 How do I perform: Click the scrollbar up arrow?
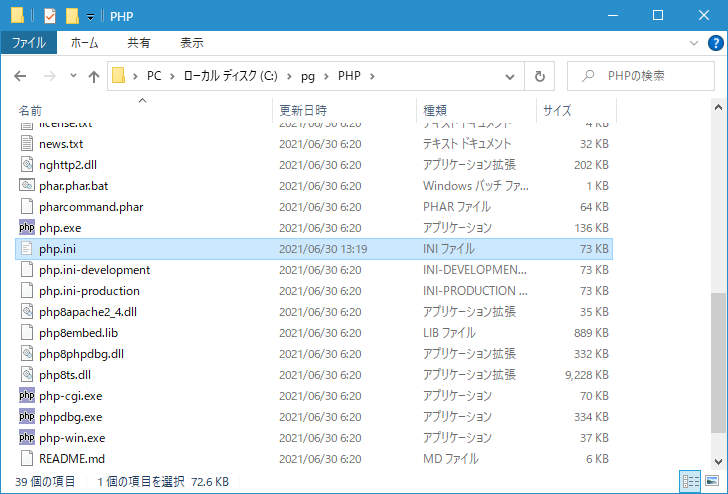718,107
